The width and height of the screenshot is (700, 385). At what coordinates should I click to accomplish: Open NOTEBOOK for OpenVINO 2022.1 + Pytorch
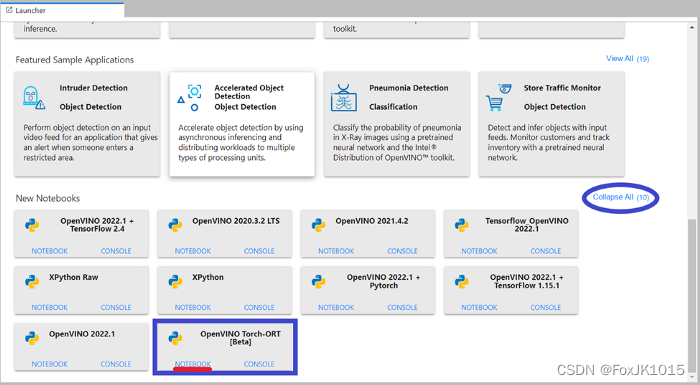(336, 307)
